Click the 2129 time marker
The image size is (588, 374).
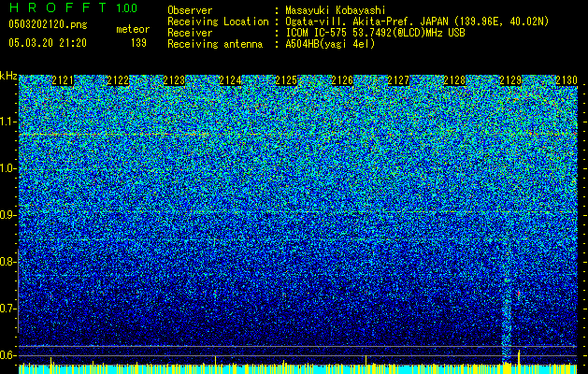tap(510, 80)
